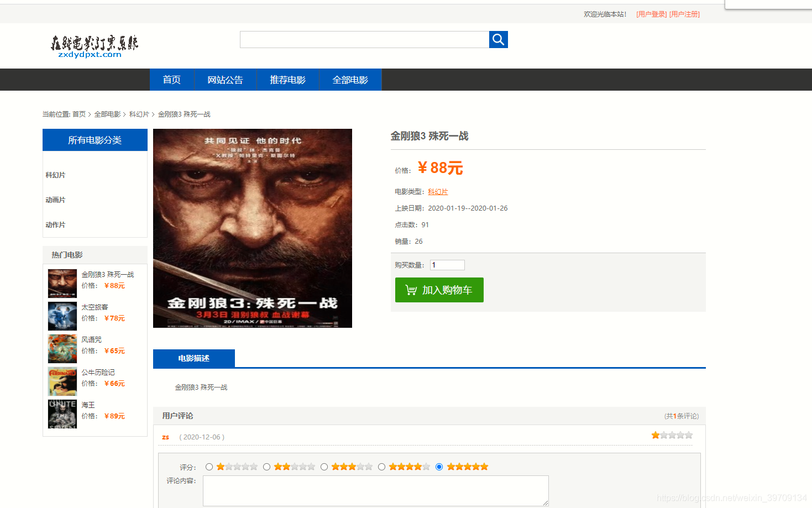Click the four-star icons in rating row
The height and width of the screenshot is (508, 812).
coord(410,467)
